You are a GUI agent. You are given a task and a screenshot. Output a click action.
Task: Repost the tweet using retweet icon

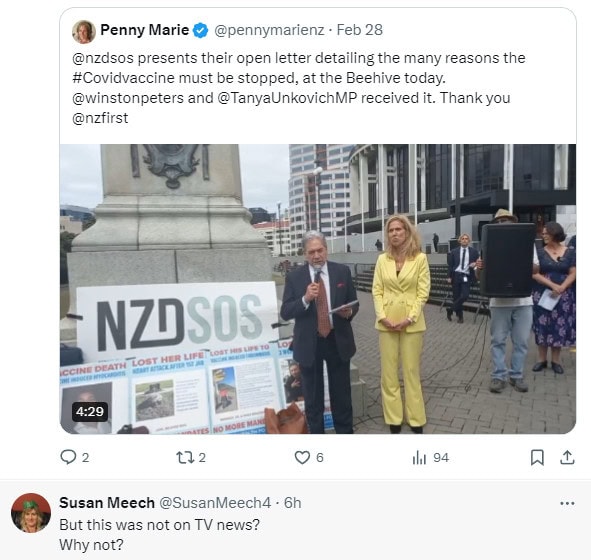185,457
